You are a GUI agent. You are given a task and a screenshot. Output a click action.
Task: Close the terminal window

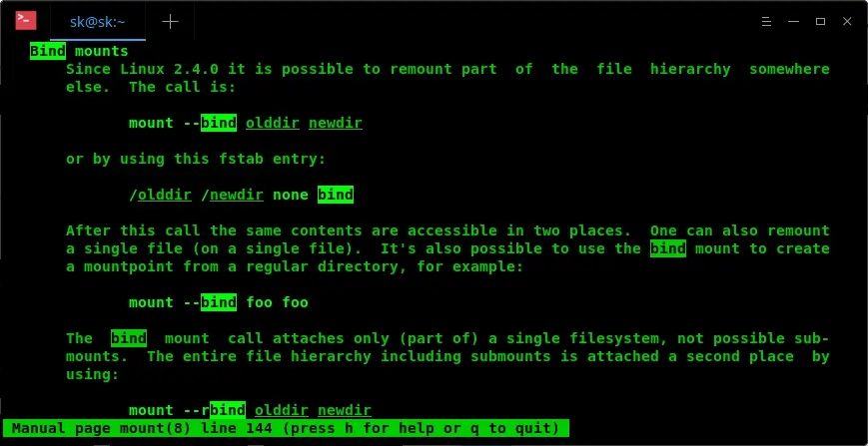coord(847,22)
